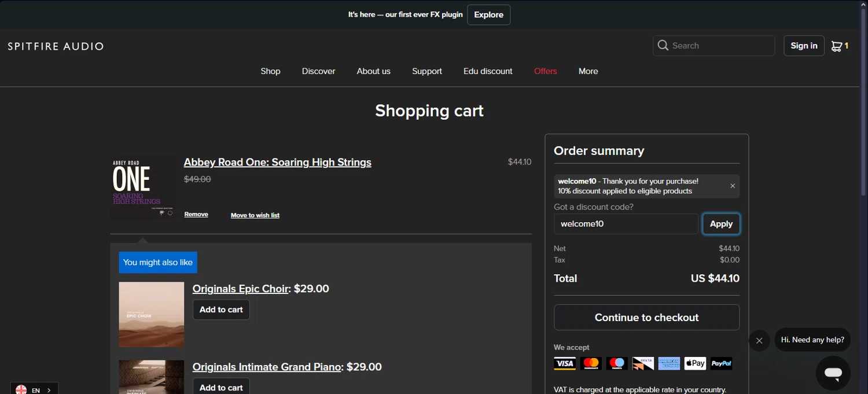868x394 pixels.
Task: Open the Support menu
Action: pyautogui.click(x=427, y=71)
